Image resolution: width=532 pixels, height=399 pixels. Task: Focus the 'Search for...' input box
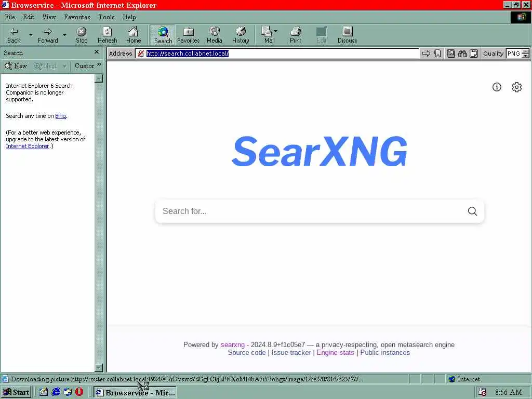311,211
